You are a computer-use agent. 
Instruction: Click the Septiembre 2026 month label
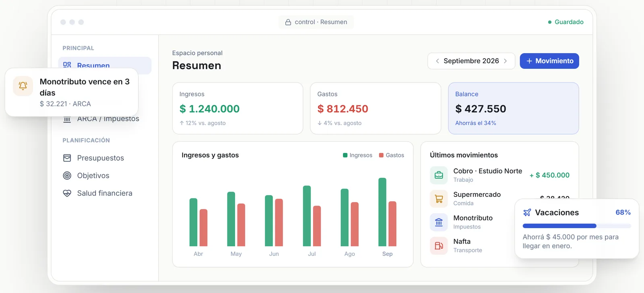(x=471, y=61)
